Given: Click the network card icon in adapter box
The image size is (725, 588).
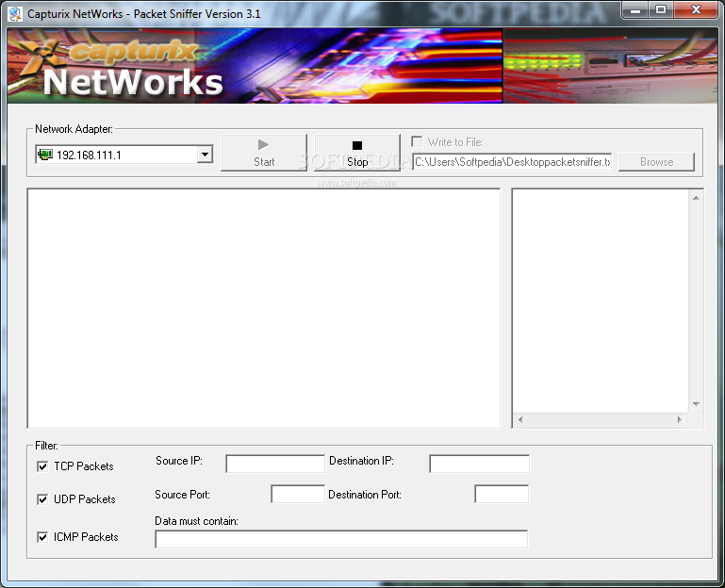Looking at the screenshot, I should click(x=45, y=155).
